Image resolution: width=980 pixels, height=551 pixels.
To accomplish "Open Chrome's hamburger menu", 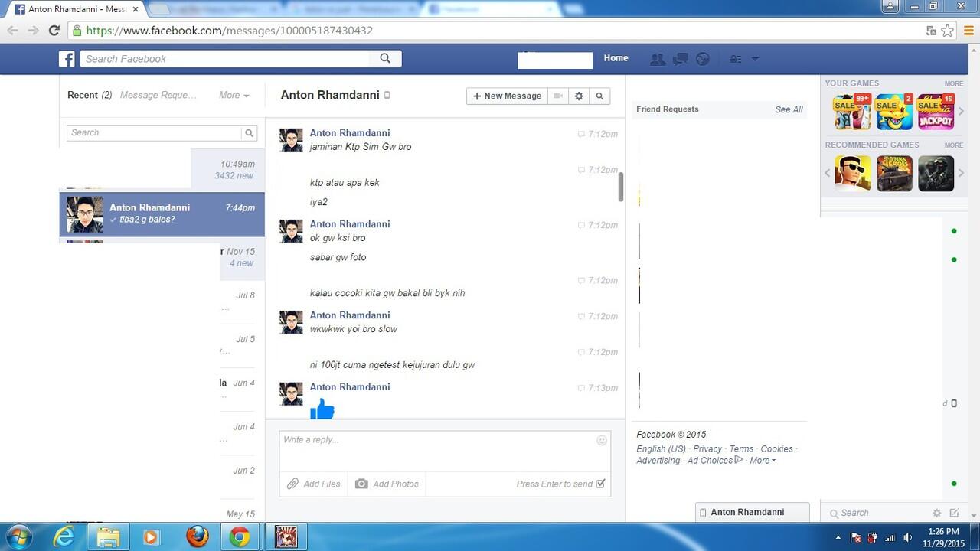I will (969, 31).
